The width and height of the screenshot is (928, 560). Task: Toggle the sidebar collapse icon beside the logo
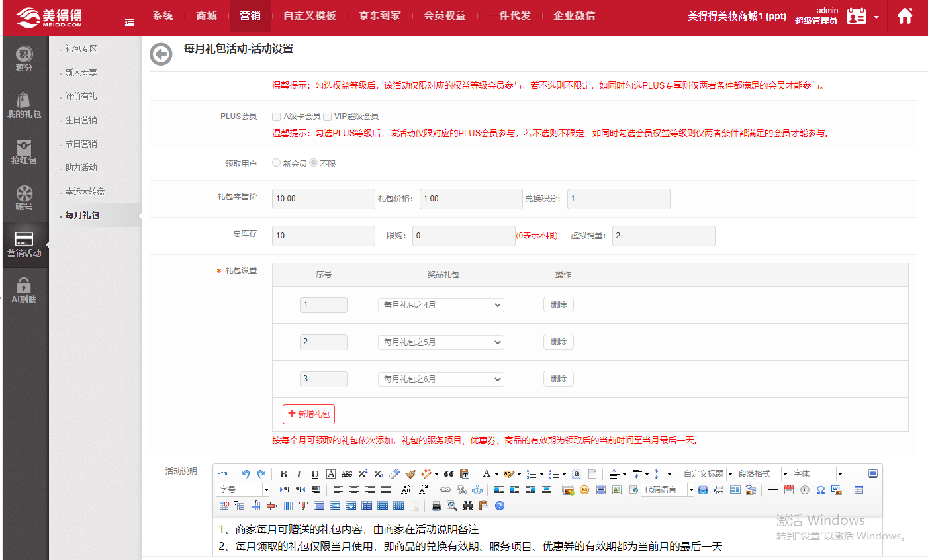pyautogui.click(x=130, y=22)
